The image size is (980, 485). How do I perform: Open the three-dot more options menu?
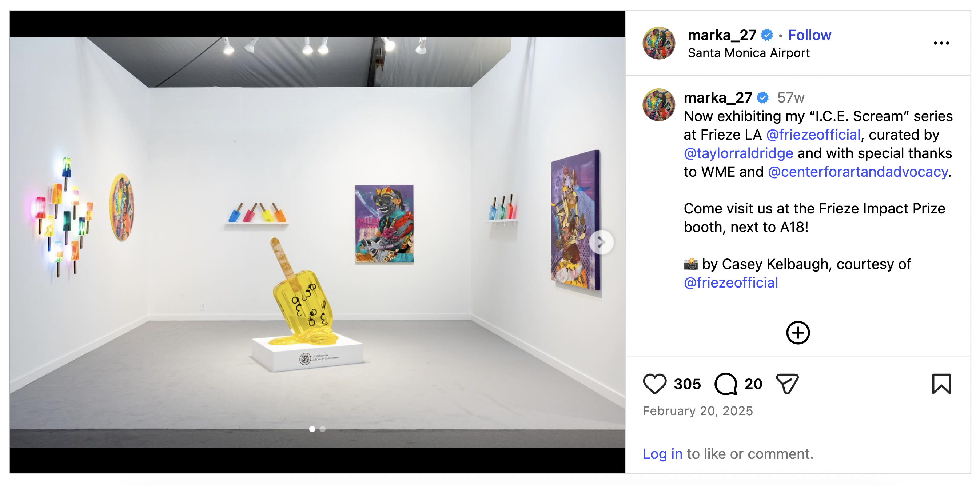coord(941,43)
